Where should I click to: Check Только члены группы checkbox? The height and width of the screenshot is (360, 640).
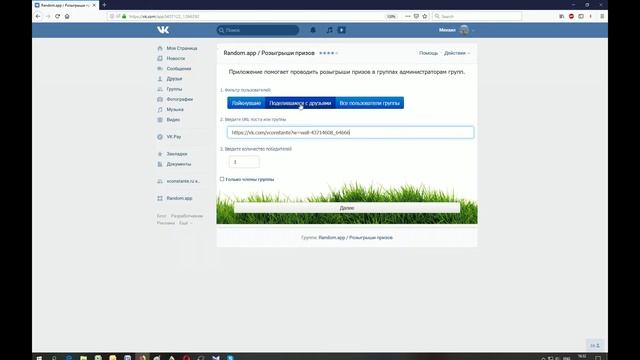(x=222, y=179)
